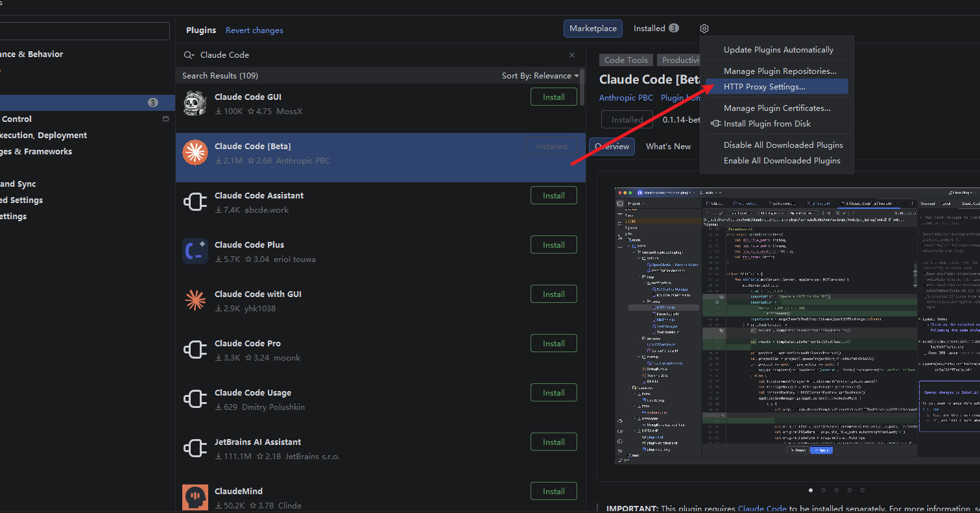980x513 pixels.
Task: Install the Claude Code Assistant plugin
Action: click(554, 196)
